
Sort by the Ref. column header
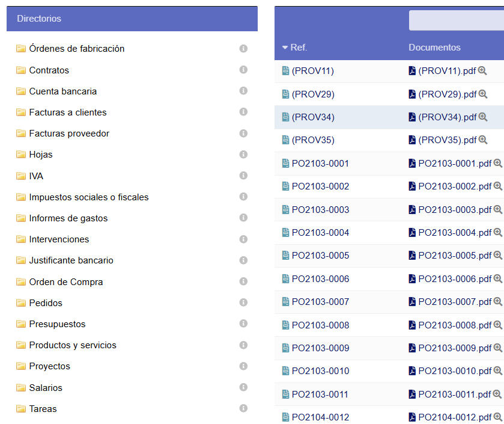pos(298,48)
